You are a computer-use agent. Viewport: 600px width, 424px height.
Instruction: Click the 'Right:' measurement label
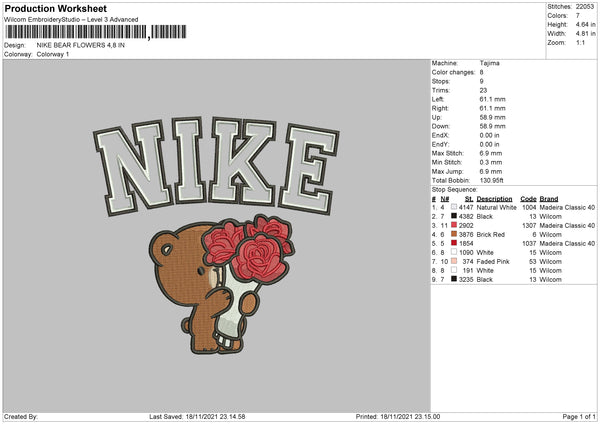coord(440,108)
